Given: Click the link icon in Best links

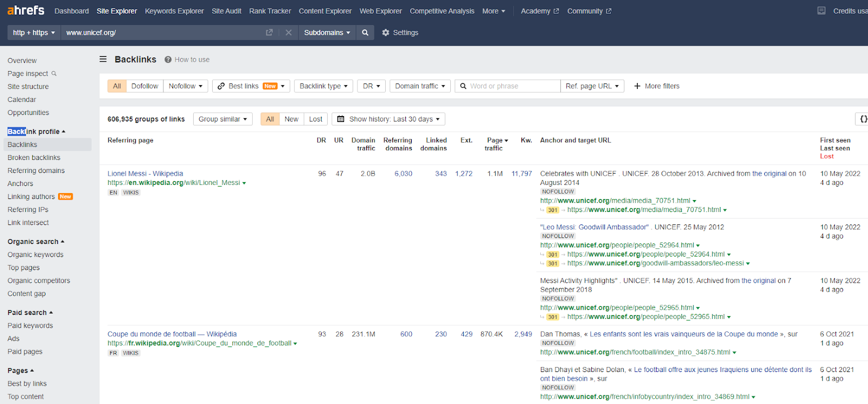Looking at the screenshot, I should [221, 86].
